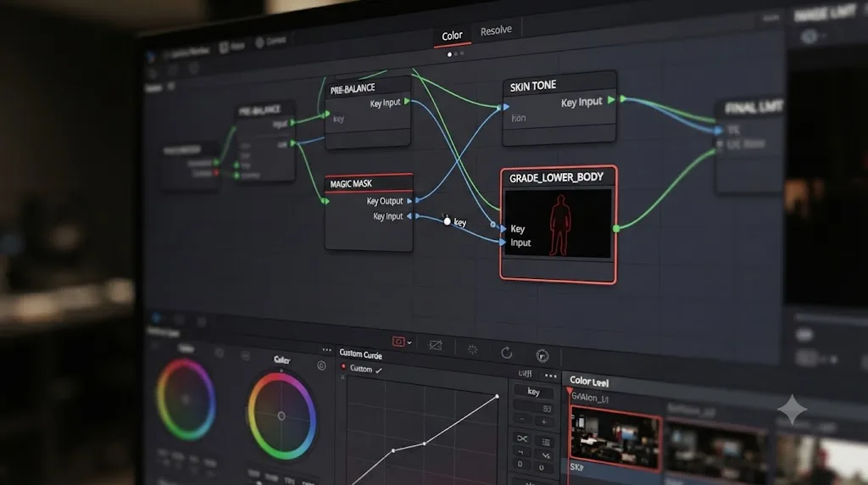Click the leftmost color wheel
The height and width of the screenshot is (485, 868).
186,399
